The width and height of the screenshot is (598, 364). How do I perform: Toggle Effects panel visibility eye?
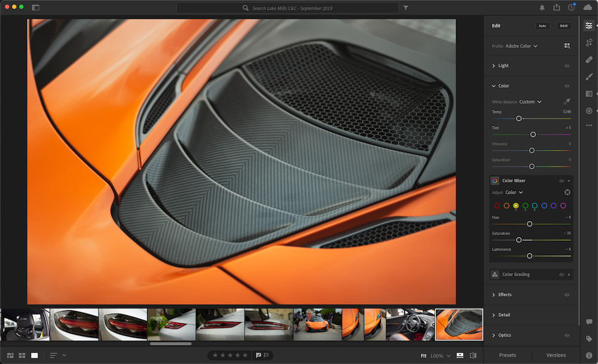click(x=567, y=295)
